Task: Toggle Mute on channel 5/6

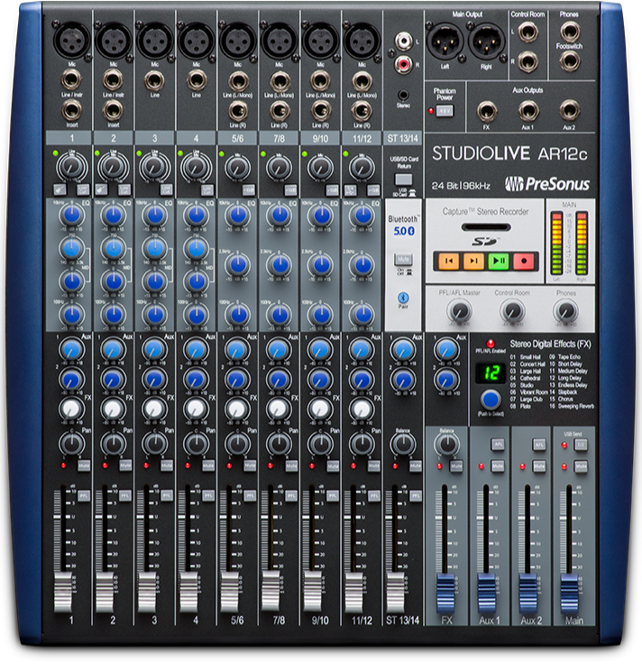Action: coord(249,465)
